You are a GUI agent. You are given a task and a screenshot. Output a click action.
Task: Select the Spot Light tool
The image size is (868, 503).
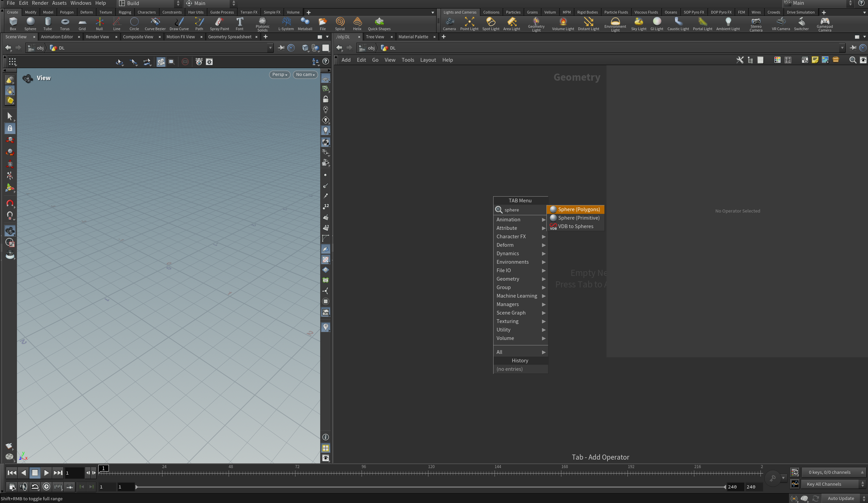pyautogui.click(x=490, y=24)
